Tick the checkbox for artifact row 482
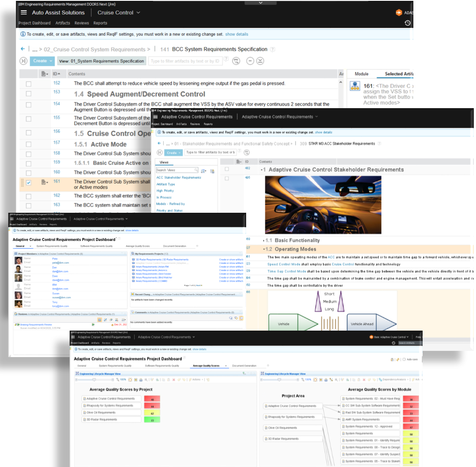 227,169
